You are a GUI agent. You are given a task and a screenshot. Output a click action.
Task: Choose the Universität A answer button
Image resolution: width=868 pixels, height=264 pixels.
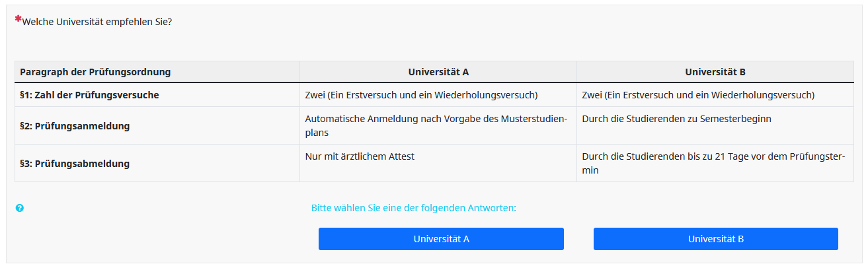click(x=441, y=239)
